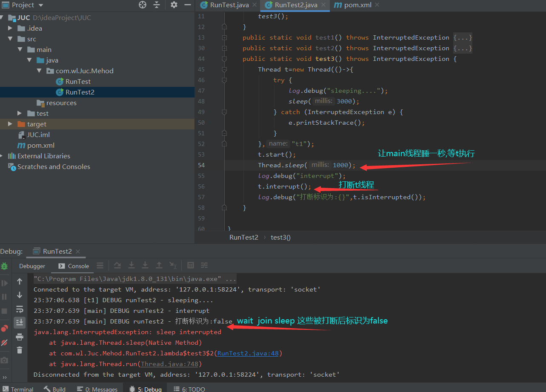Click the Run to Cursor icon
The width and height of the screenshot is (546, 392).
click(173, 265)
